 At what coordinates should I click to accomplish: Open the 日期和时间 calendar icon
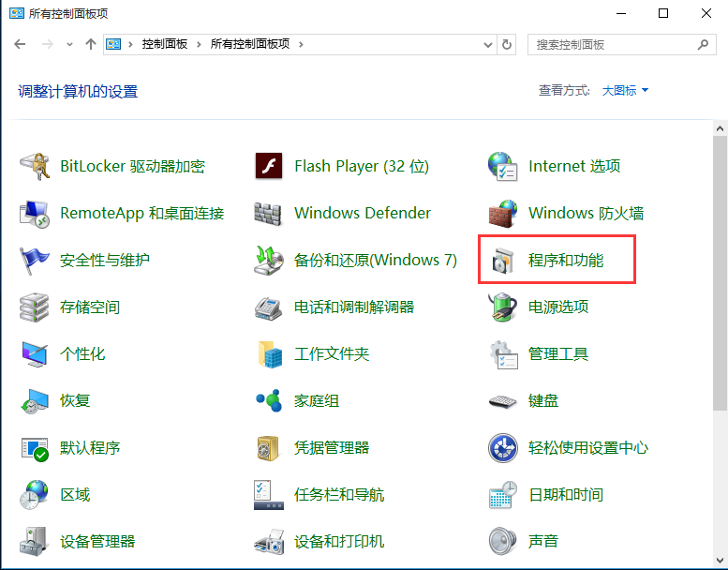503,495
